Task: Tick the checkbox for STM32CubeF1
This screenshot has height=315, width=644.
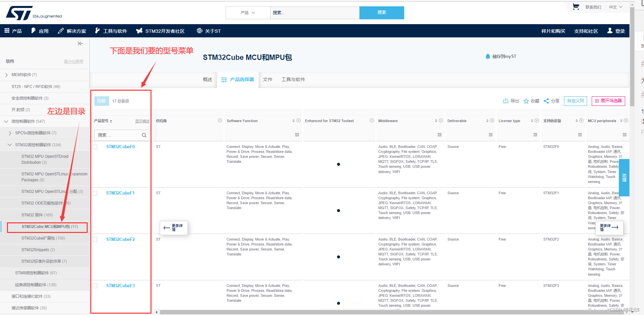Action: point(95,193)
